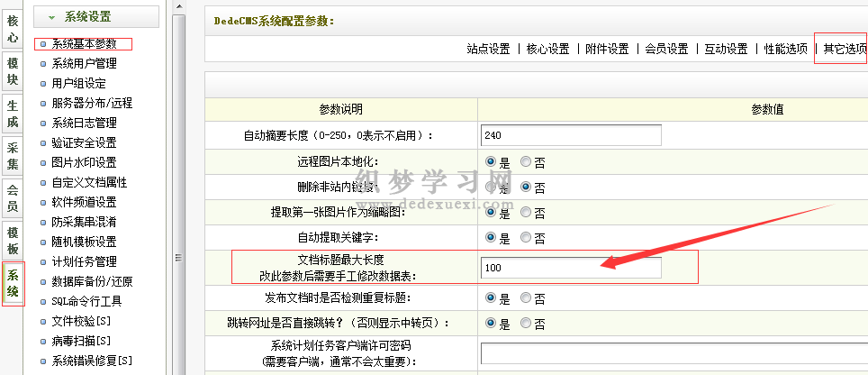Viewport: 868px width, 375px height.
Task: Switch to the 模板 vertical tab
Action: point(13,240)
